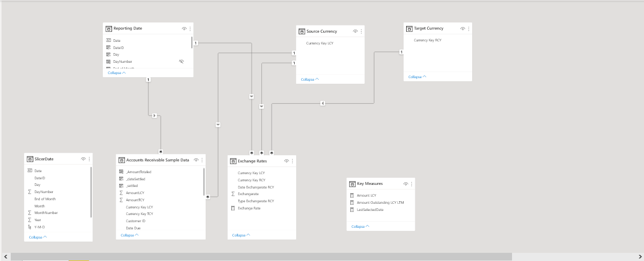Select DateID field in Reporting Date table
This screenshot has width=644, height=261.
(x=119, y=48)
